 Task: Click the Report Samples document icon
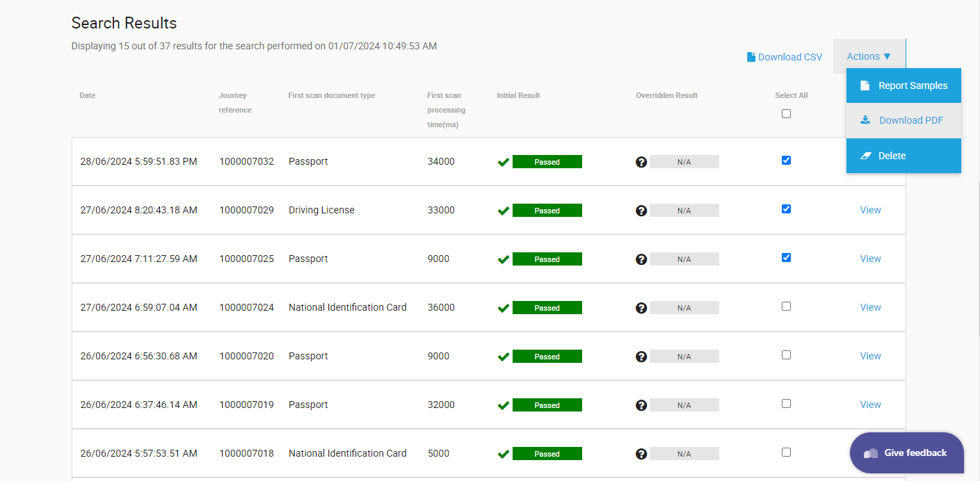tap(865, 85)
